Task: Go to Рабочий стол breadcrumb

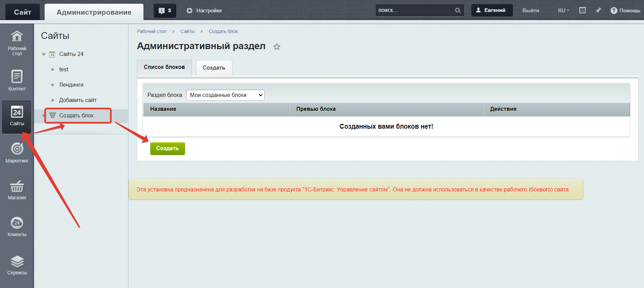Action: click(x=152, y=31)
